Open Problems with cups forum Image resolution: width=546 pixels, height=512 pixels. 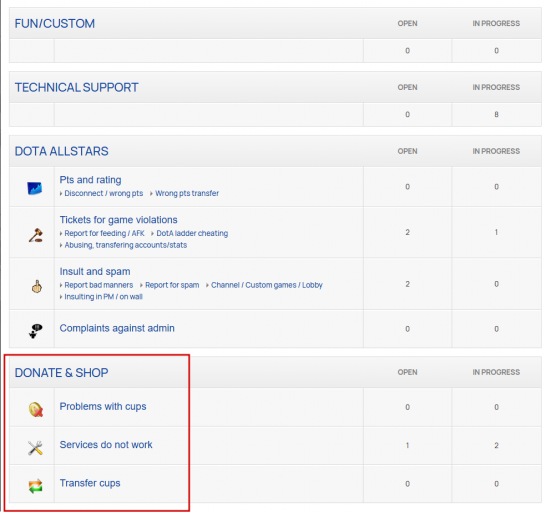click(103, 406)
